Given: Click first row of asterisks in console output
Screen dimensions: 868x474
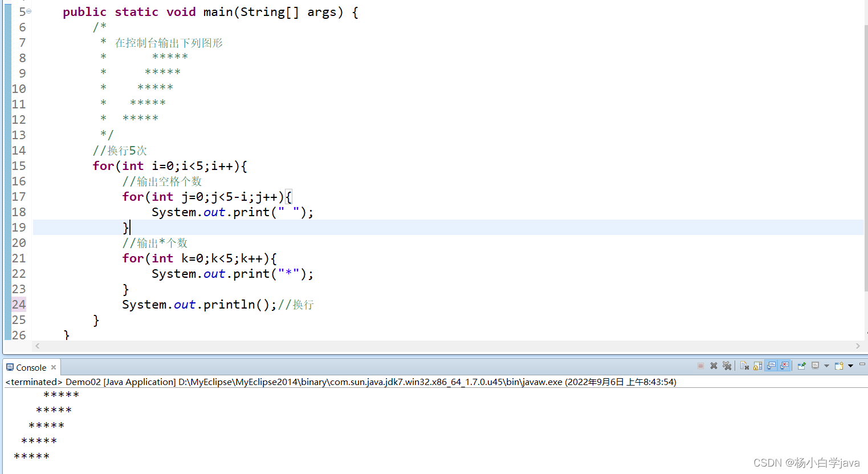Looking at the screenshot, I should click(x=61, y=395).
